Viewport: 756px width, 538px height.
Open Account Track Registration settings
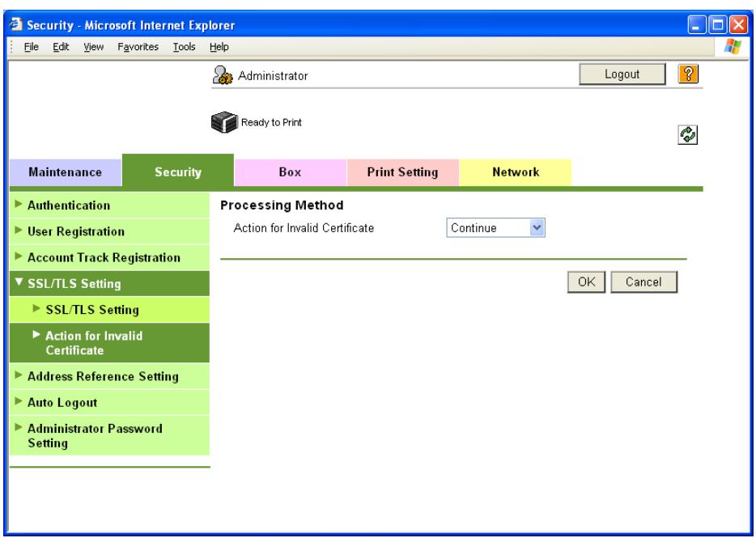pos(109,257)
